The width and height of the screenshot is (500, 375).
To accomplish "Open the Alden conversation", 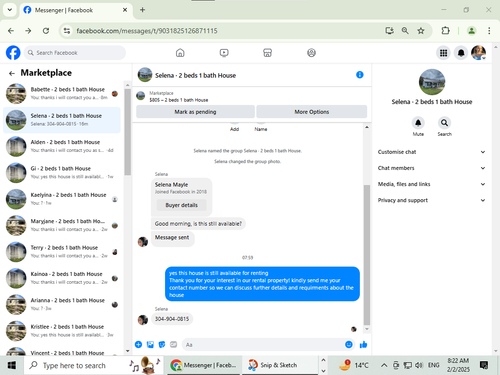I will (x=62, y=146).
